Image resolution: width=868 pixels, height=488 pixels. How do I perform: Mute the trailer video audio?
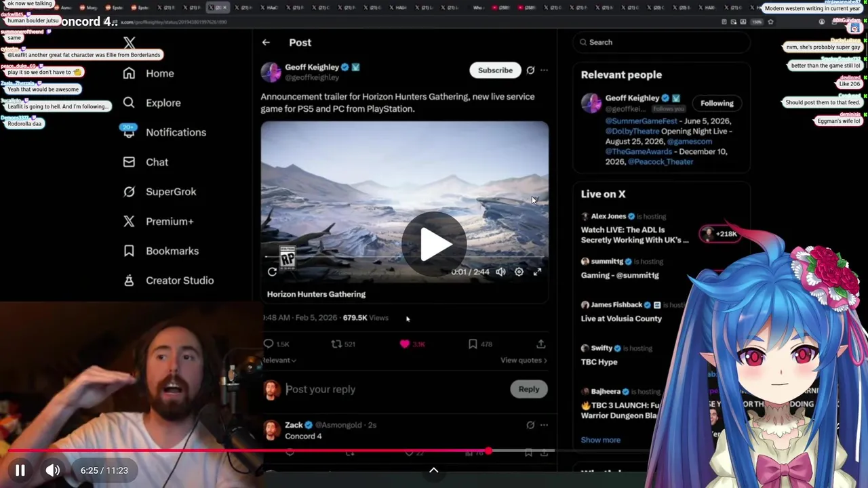pos(500,272)
